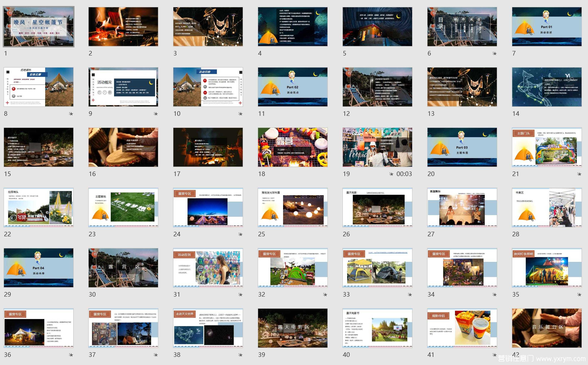
Task: Select the title slide 晚风·星空帐篷节
Action: click(39, 27)
